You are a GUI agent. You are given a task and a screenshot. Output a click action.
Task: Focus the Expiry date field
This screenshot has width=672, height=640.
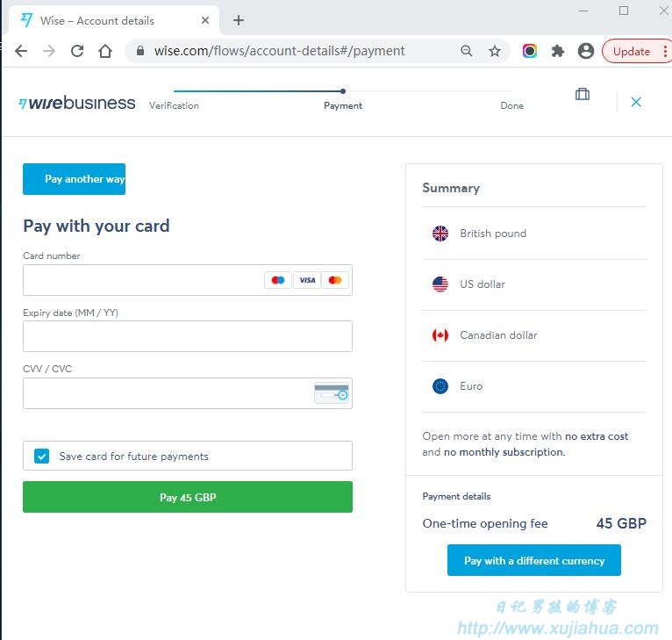point(188,336)
